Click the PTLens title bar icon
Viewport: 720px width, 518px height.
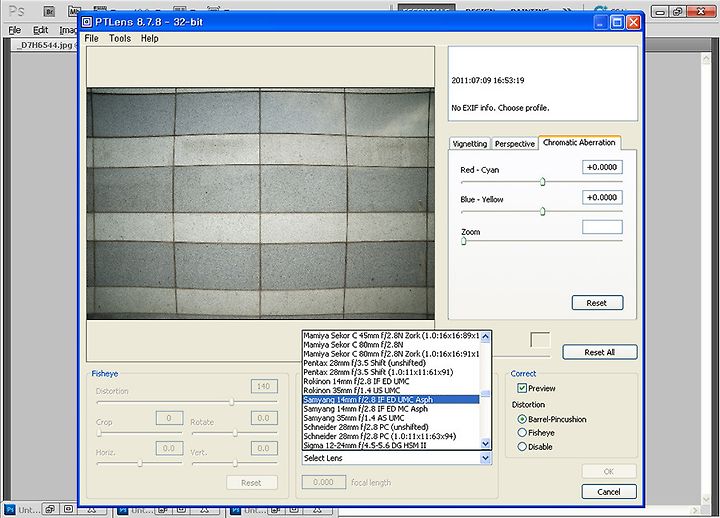87,22
